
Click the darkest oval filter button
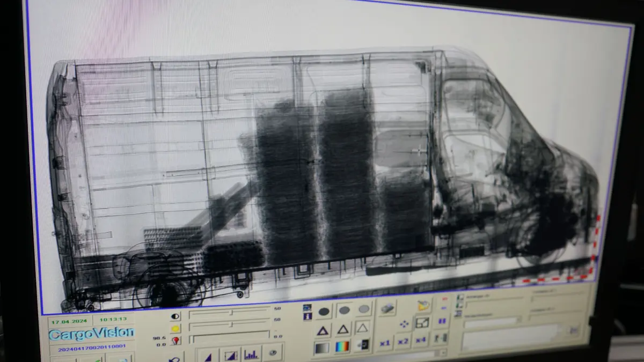324,312
